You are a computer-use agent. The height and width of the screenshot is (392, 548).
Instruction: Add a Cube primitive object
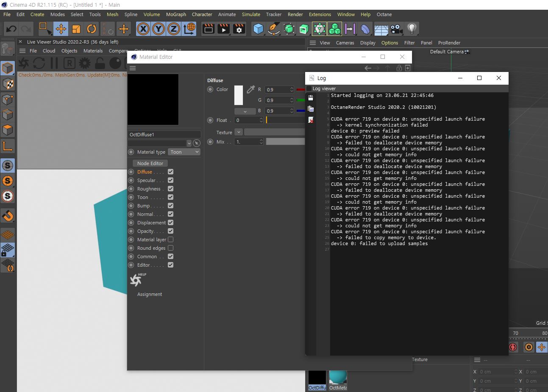click(x=259, y=29)
